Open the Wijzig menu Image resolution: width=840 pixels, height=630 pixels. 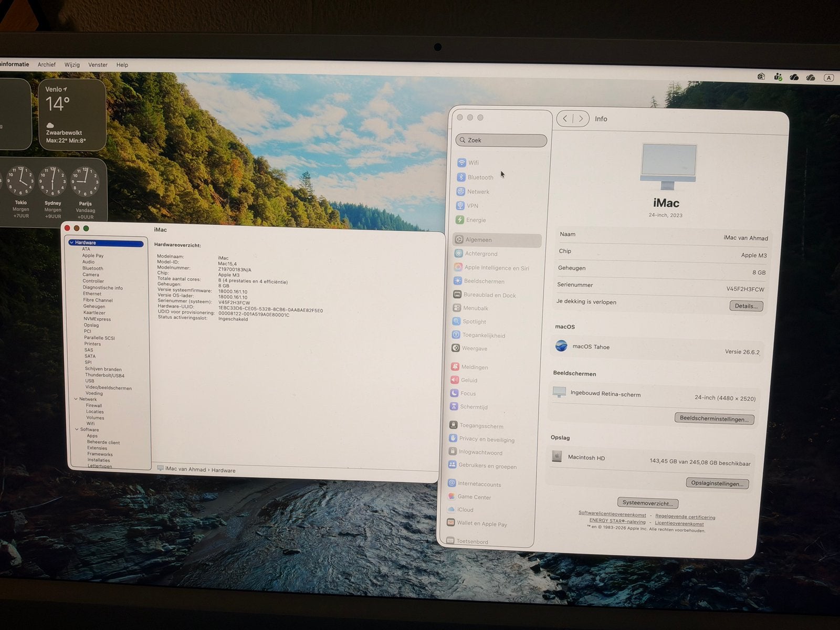point(72,65)
